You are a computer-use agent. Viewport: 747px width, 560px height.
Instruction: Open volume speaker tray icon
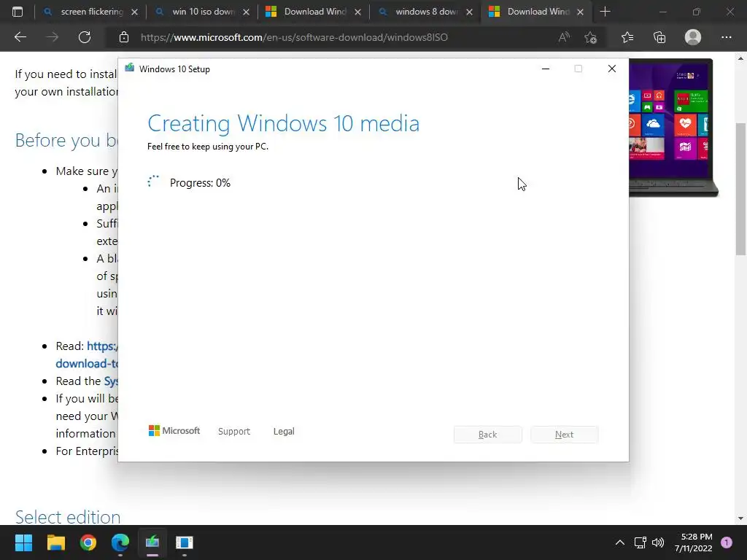click(x=658, y=542)
